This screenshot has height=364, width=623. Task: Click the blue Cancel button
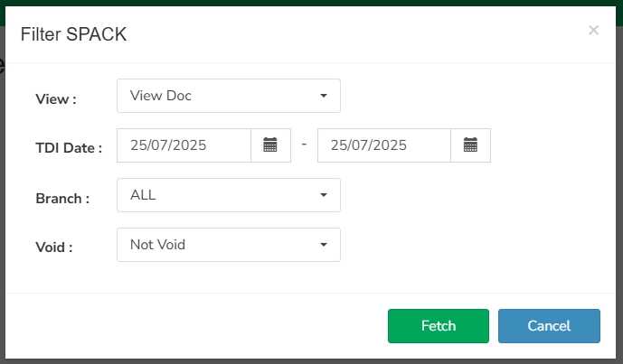click(x=549, y=326)
